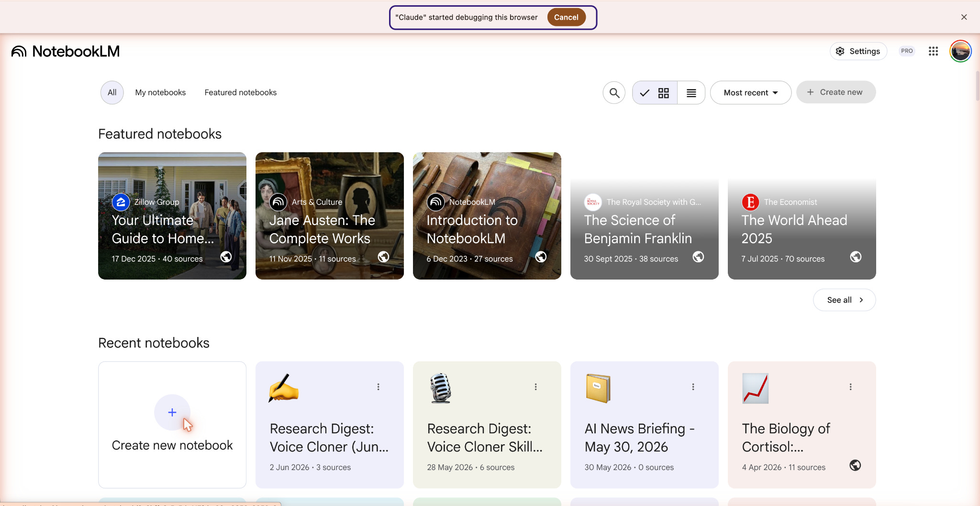Click globe icon on Introduction to NotebookLM card

pos(541,257)
